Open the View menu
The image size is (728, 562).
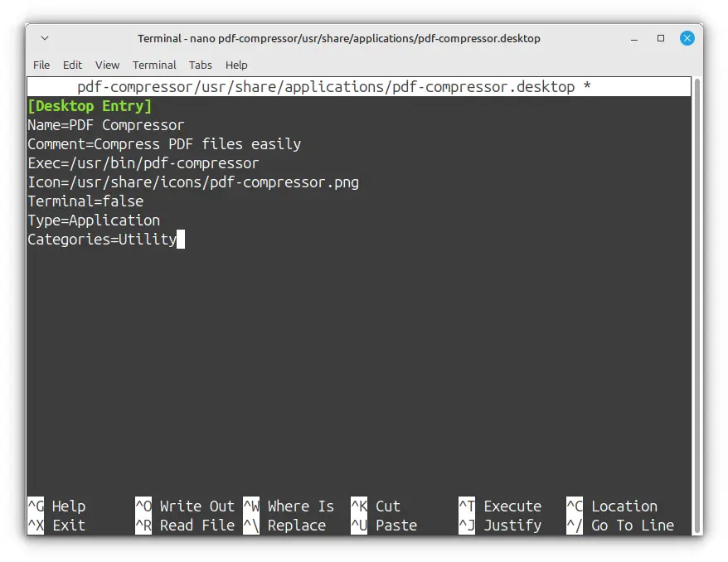[107, 65]
